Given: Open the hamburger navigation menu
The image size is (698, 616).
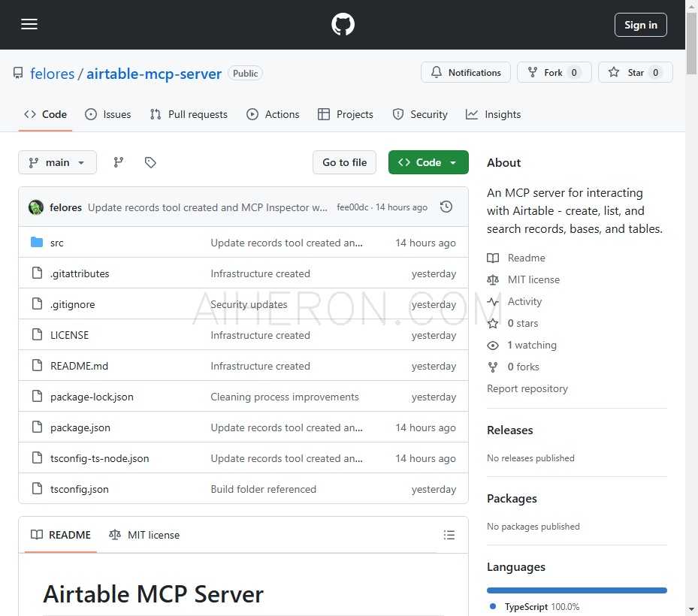Looking at the screenshot, I should pyautogui.click(x=29, y=25).
